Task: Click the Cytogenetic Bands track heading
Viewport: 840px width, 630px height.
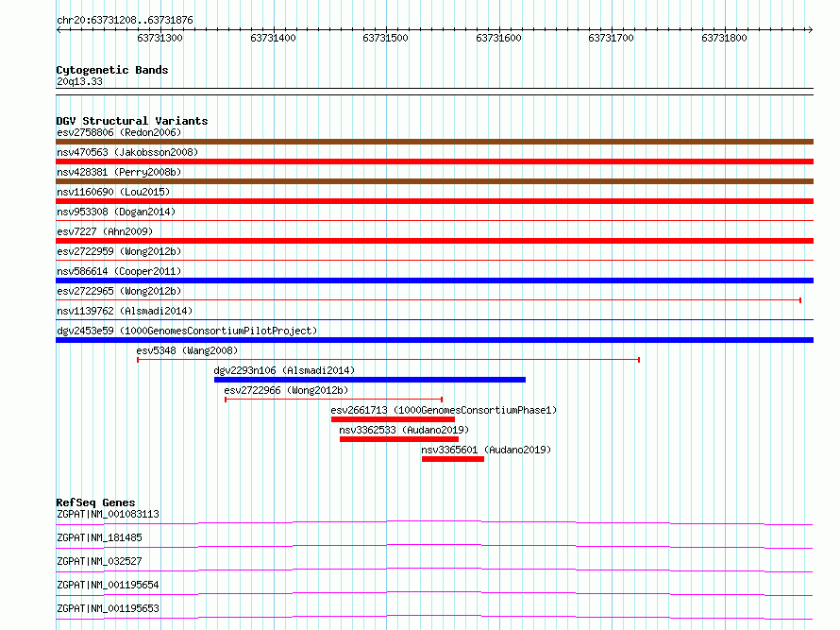Action: 112,70
